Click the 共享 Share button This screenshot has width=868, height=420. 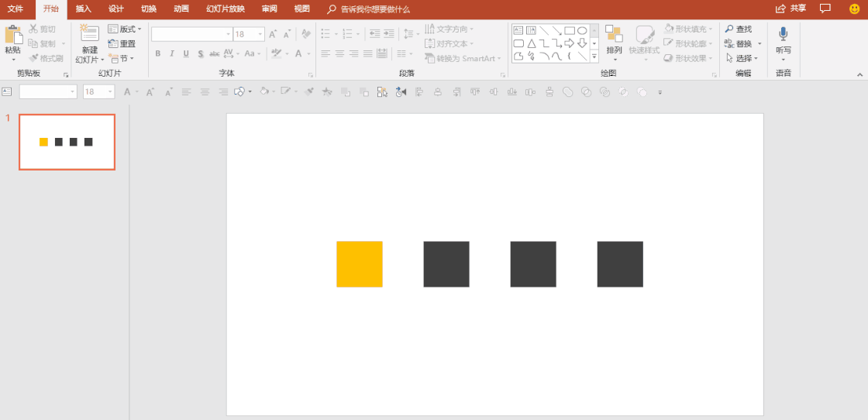[x=790, y=9]
